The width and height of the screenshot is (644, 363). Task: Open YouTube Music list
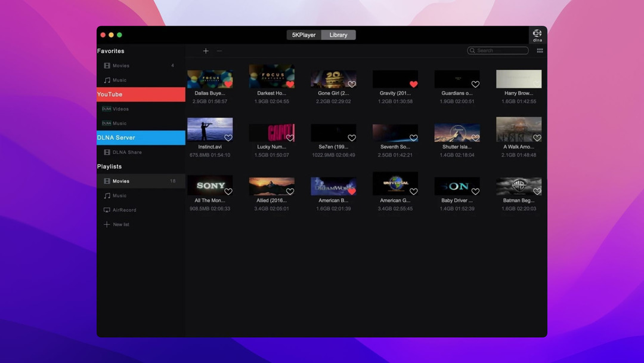coord(141,124)
